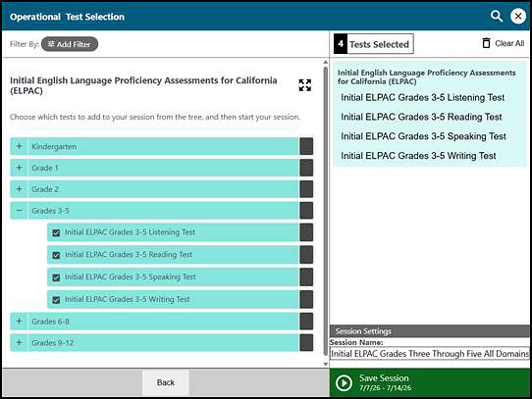Expand the Grades 9-12 tree node
The height and width of the screenshot is (399, 532).
20,342
